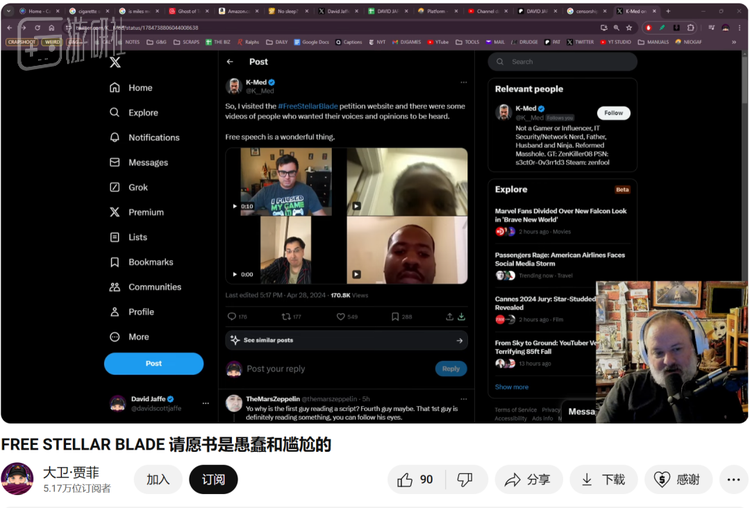Open the 大卫·贾菲 channel name link
Image resolution: width=750 pixels, height=508 pixels.
[x=71, y=472]
